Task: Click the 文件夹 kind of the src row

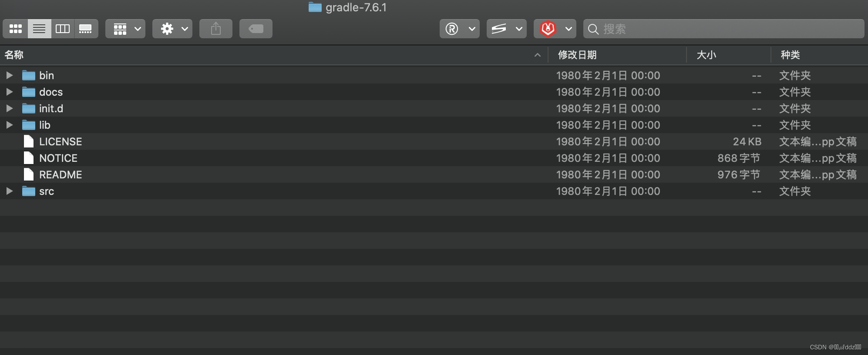Action: [x=795, y=191]
